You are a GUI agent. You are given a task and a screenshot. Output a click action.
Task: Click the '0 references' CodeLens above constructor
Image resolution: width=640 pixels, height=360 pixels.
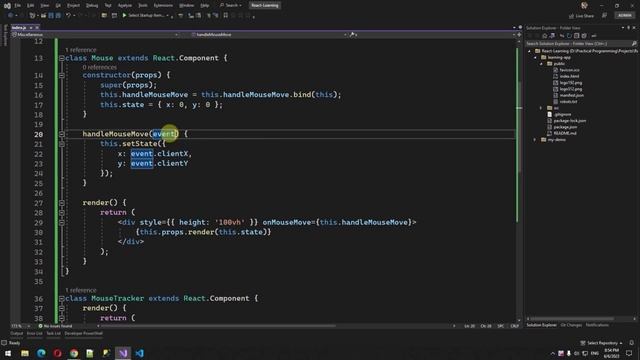coord(100,67)
